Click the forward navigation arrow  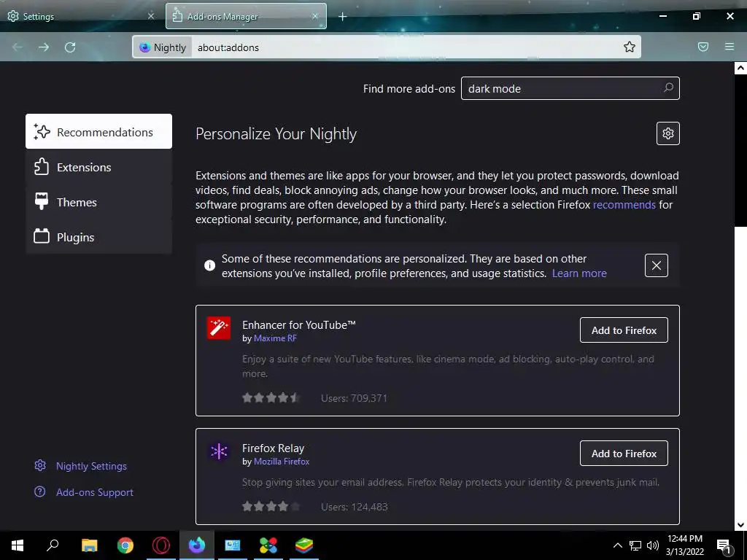44,47
